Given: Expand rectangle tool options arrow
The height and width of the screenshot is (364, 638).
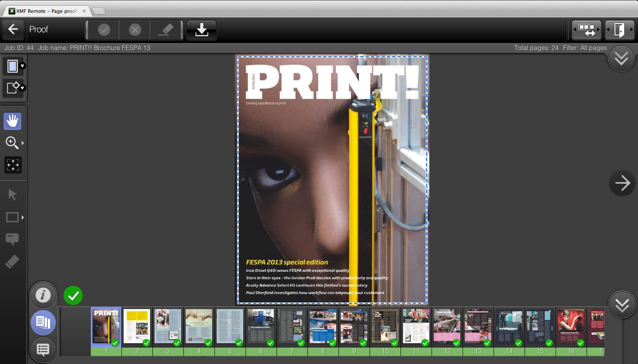Looking at the screenshot, I should coord(23,217).
